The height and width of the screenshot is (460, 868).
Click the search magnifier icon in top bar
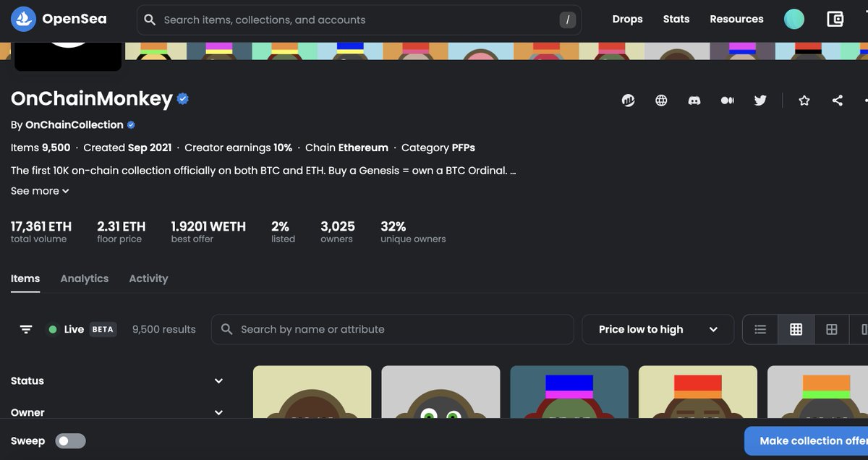tap(150, 20)
